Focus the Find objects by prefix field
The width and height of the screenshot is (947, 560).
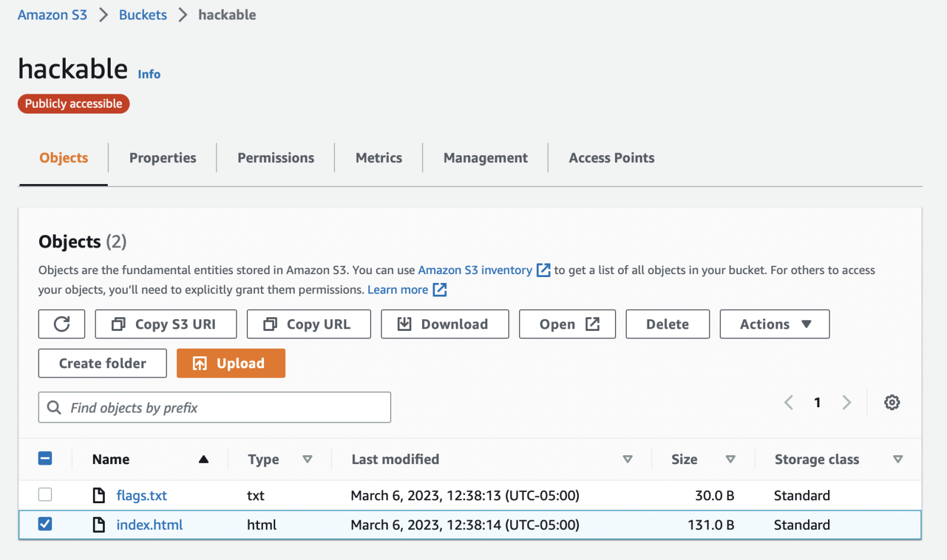pos(225,407)
